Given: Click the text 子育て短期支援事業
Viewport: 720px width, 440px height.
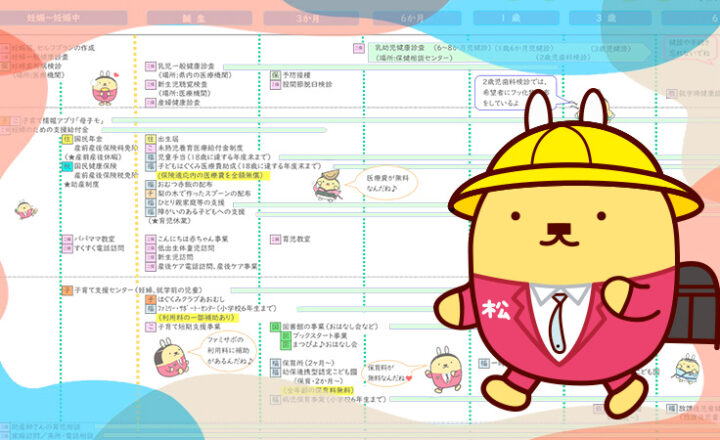Looking at the screenshot, I should click(189, 327).
